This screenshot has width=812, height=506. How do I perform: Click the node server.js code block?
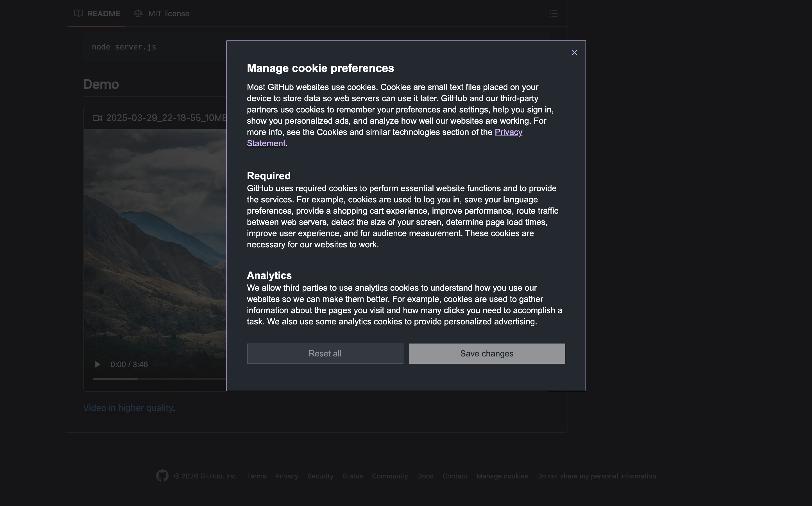124,47
